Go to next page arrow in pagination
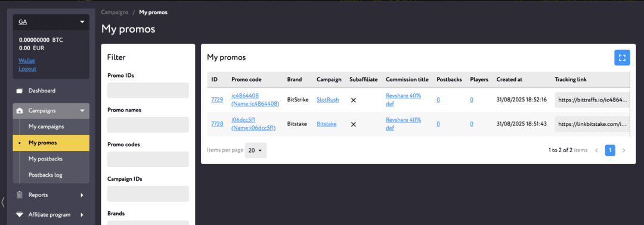The image size is (644, 225). pyautogui.click(x=624, y=150)
